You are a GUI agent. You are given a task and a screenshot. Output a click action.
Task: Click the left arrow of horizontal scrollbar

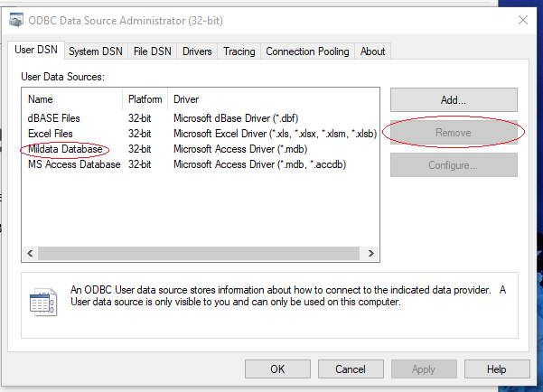pyautogui.click(x=30, y=254)
